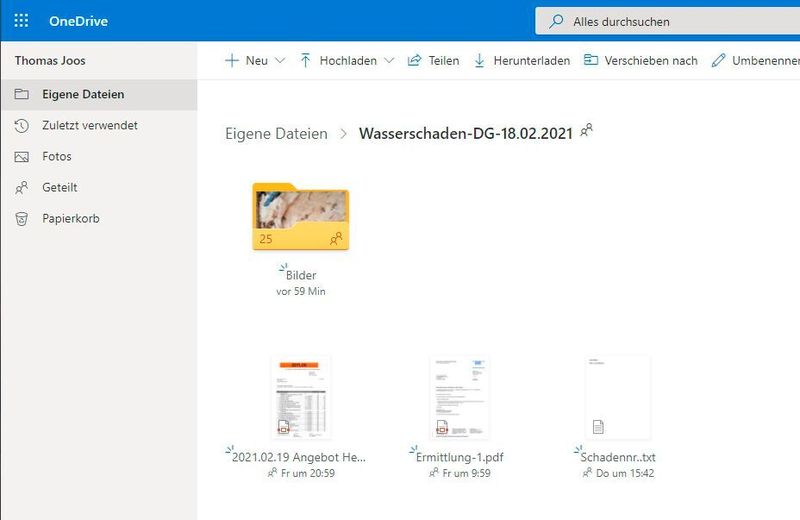The height and width of the screenshot is (520, 800).
Task: Open 'Fotos' in the sidebar
Action: click(99, 157)
